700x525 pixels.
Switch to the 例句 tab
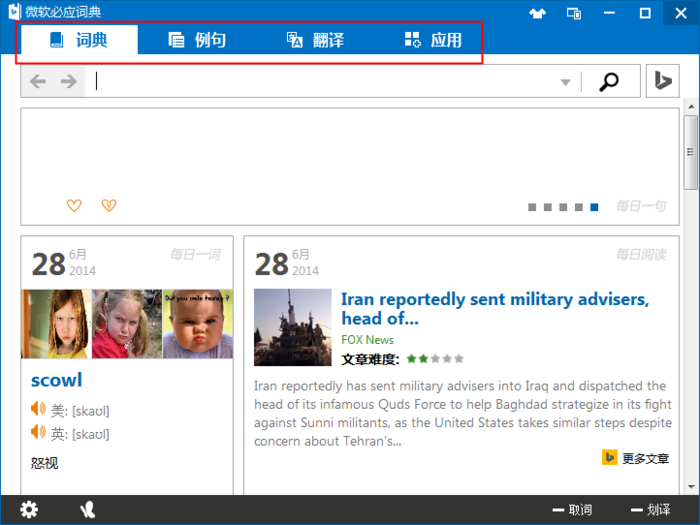click(197, 40)
